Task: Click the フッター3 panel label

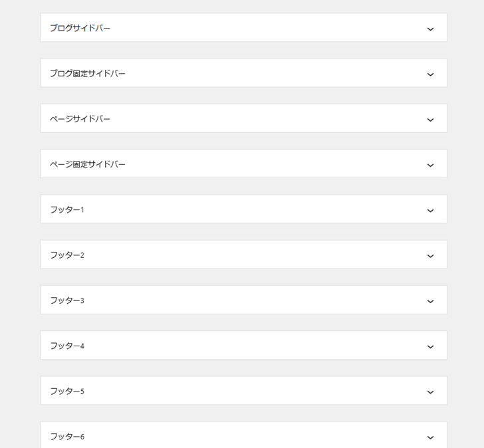Action: tap(67, 300)
